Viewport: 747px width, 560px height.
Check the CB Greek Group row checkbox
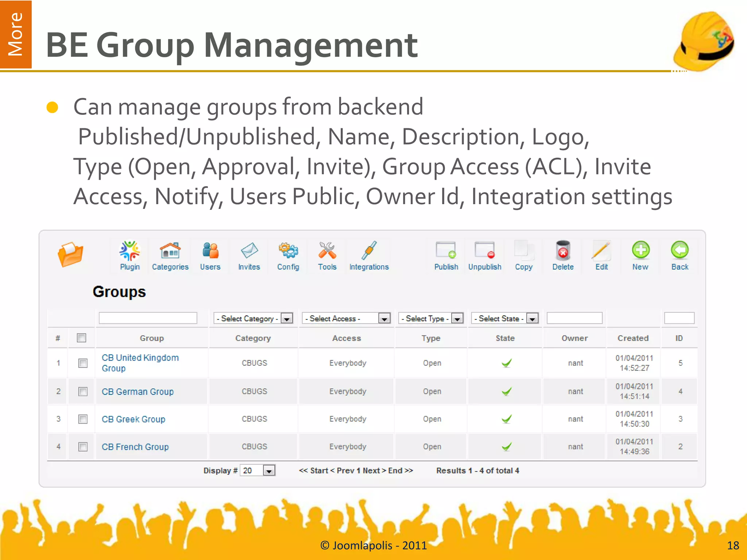[83, 419]
